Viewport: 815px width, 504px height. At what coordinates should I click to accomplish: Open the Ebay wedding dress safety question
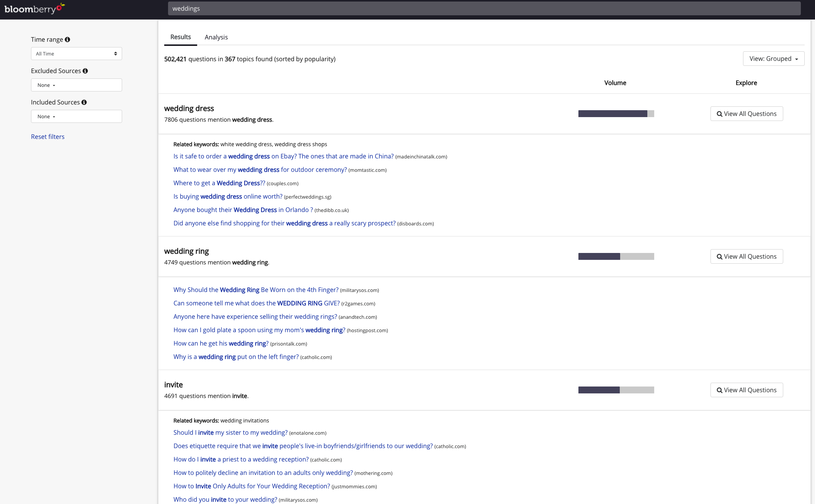tap(283, 156)
